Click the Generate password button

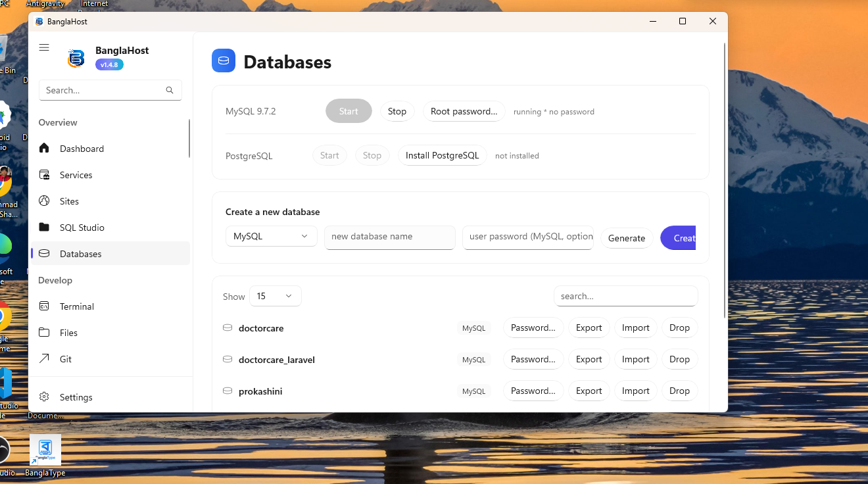click(627, 238)
